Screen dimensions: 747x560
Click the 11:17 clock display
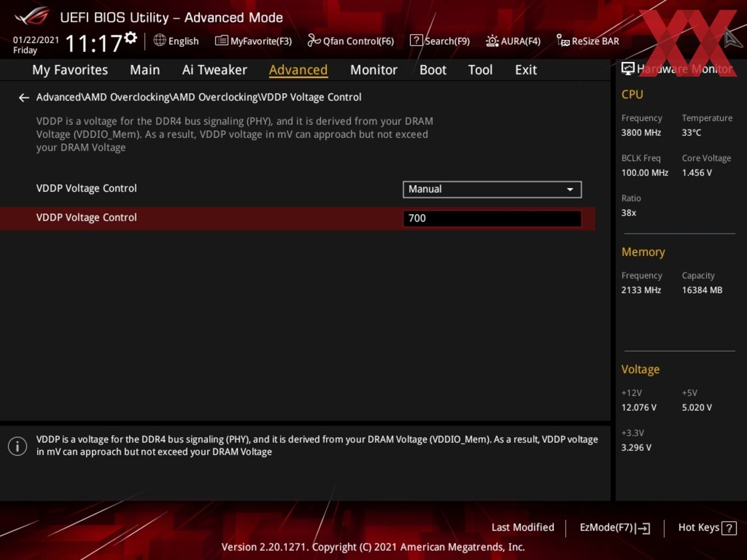[x=94, y=43]
